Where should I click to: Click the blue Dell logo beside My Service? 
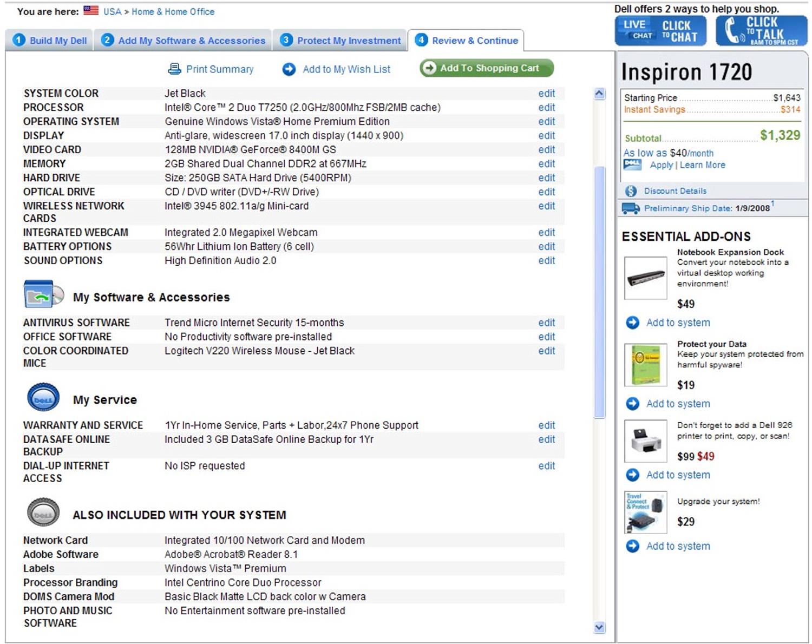[x=43, y=397]
